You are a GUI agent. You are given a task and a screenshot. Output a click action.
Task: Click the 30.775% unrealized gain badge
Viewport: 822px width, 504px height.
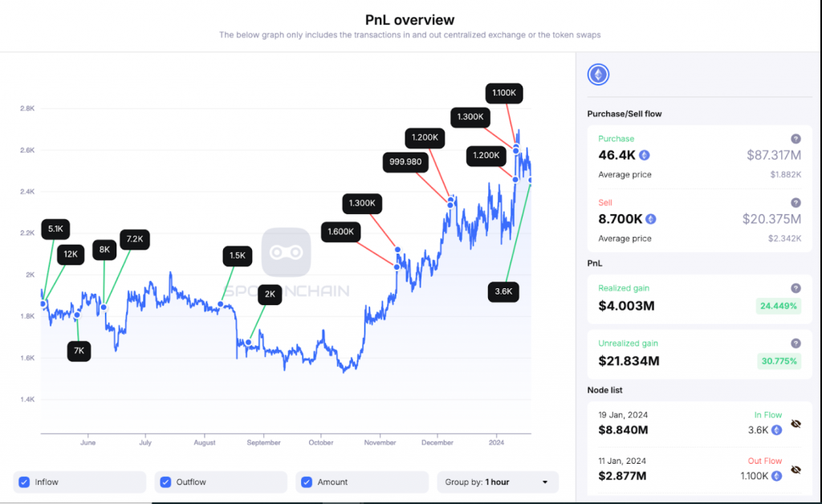point(778,361)
